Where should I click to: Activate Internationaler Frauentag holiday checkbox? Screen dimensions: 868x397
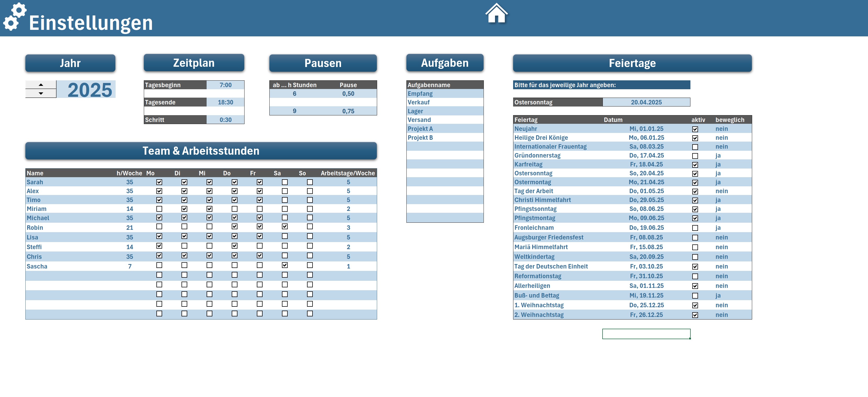point(695,147)
